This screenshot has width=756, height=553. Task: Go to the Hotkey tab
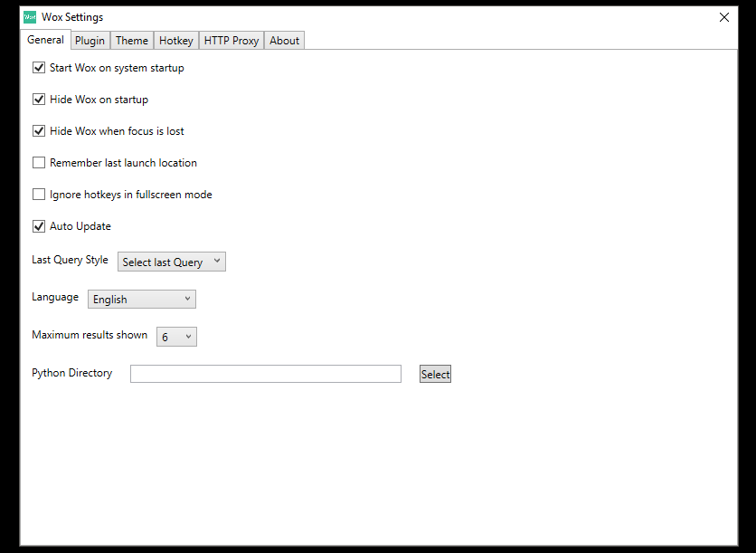[176, 41]
